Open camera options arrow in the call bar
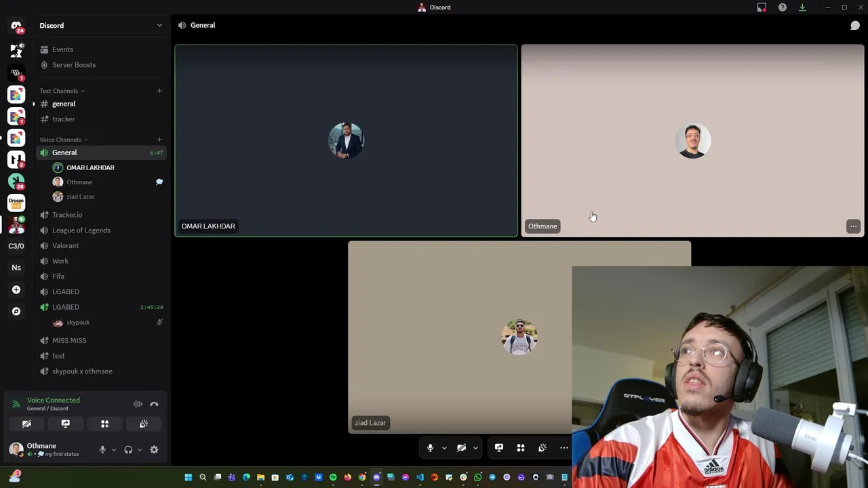Viewport: 868px width, 488px height. (x=475, y=448)
